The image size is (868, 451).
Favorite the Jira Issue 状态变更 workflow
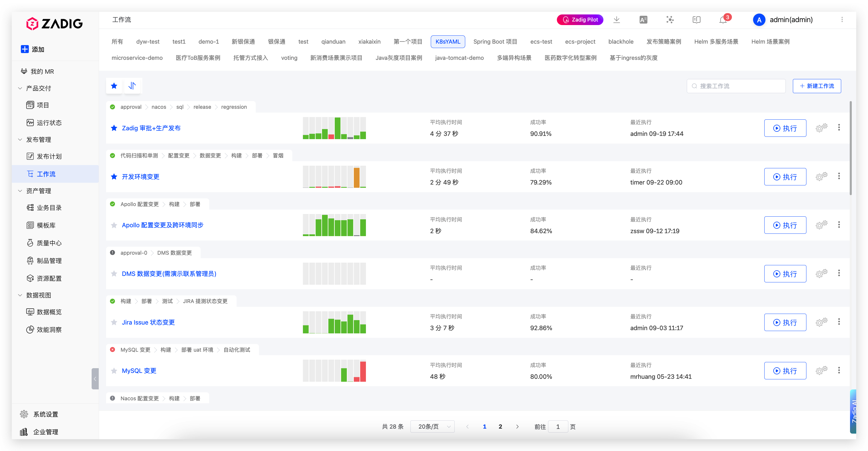pyautogui.click(x=114, y=322)
